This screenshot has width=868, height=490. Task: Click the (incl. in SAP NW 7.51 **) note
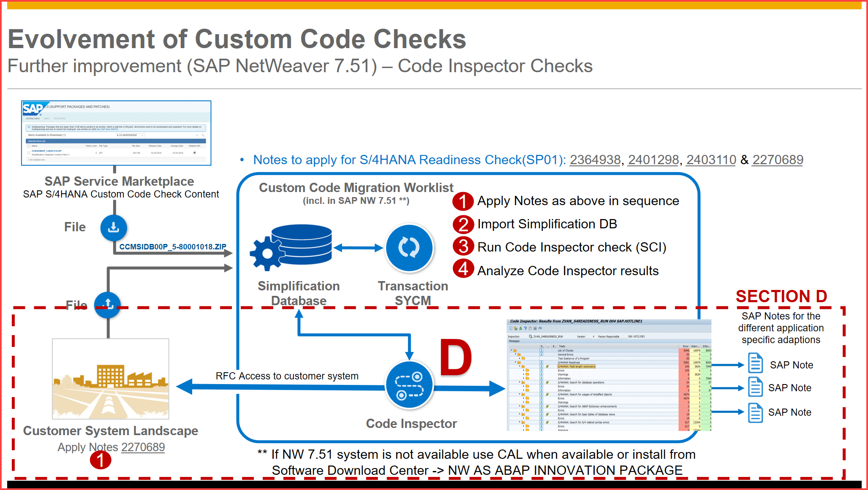point(356,201)
